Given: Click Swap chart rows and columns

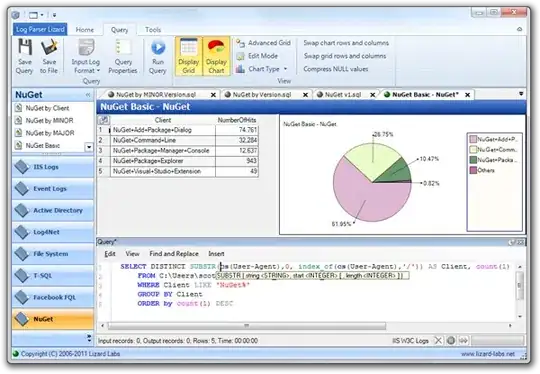Looking at the screenshot, I should (x=346, y=43).
